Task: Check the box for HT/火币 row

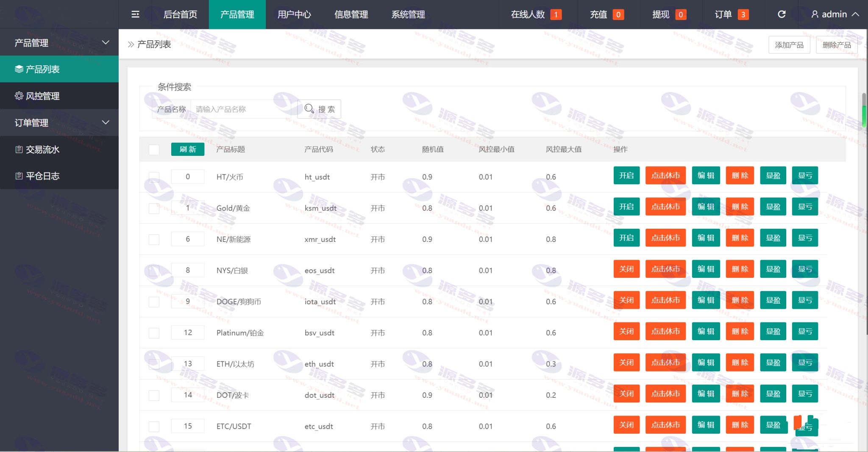Action: pos(154,177)
